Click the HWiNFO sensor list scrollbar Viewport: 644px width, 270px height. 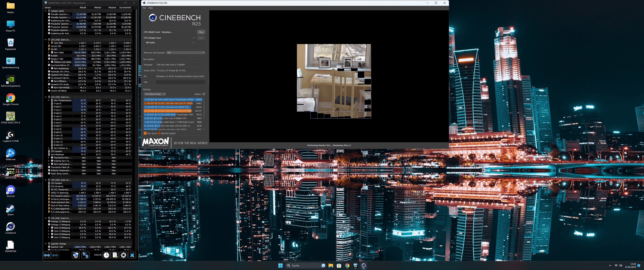coord(136,48)
